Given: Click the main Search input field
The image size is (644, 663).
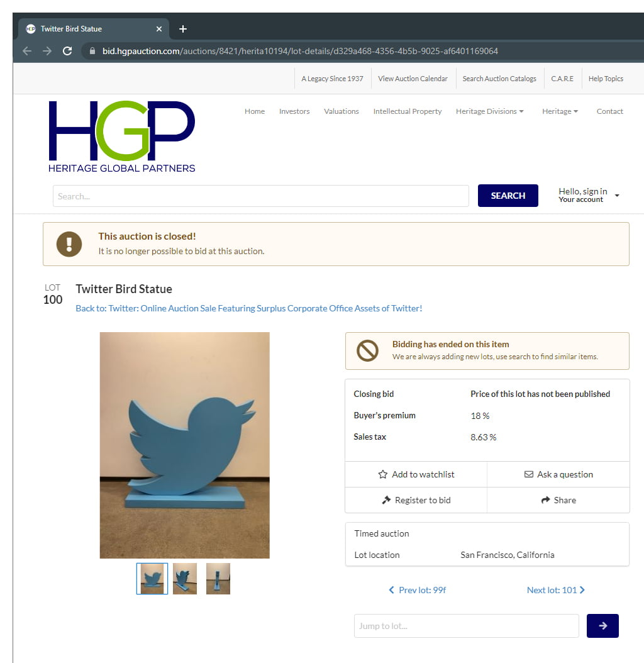Looking at the screenshot, I should pos(261,196).
